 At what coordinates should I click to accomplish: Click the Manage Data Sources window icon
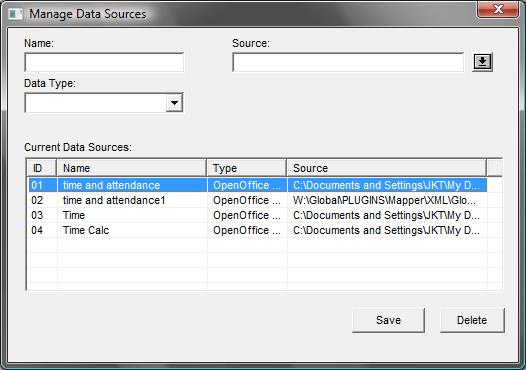point(15,14)
